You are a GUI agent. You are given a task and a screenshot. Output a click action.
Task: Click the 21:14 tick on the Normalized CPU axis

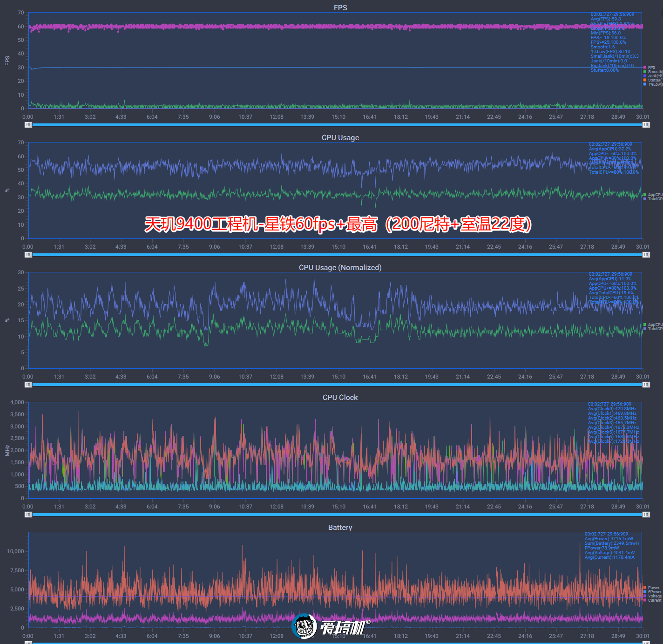click(463, 377)
